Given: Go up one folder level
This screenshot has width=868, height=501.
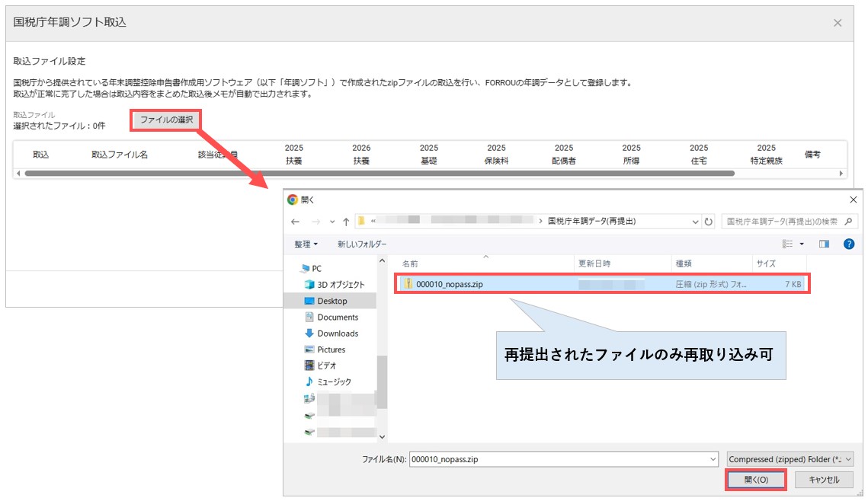Looking at the screenshot, I should click(x=346, y=222).
